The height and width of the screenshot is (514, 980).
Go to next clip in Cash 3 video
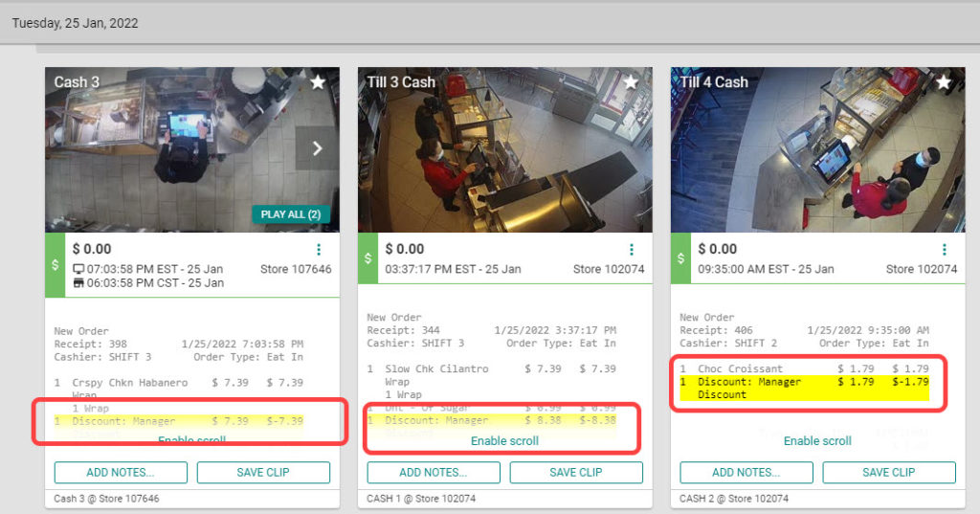(317, 148)
